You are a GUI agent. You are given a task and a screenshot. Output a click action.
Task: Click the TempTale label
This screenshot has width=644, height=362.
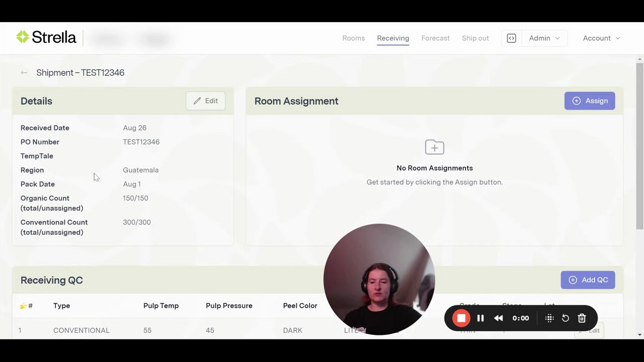coord(37,156)
